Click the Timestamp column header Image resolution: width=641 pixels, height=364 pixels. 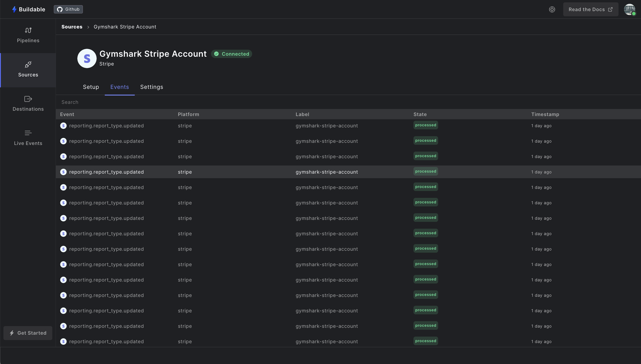(545, 115)
